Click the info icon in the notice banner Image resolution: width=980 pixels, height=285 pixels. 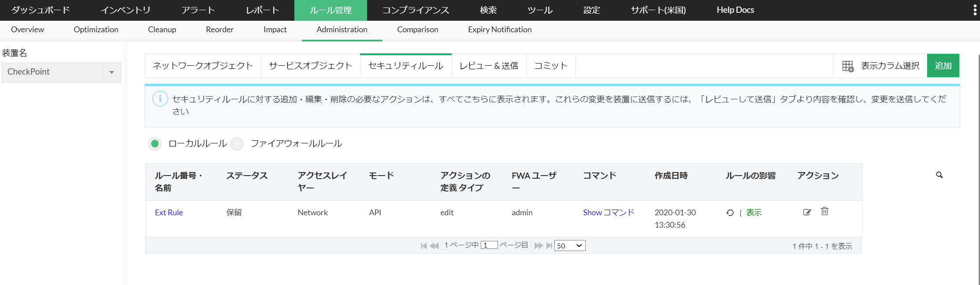(160, 99)
